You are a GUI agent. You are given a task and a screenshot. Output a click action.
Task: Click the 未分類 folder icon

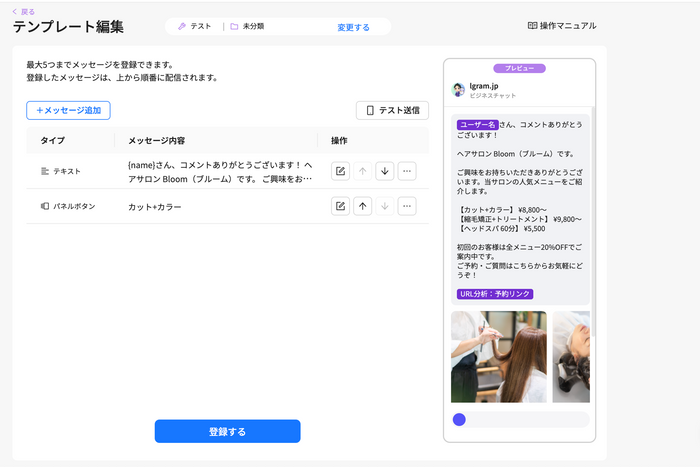(x=234, y=27)
